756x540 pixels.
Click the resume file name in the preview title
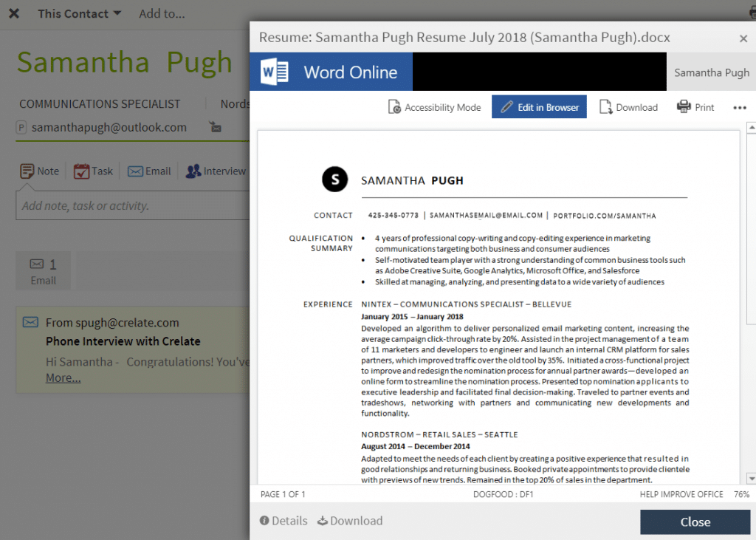[464, 37]
